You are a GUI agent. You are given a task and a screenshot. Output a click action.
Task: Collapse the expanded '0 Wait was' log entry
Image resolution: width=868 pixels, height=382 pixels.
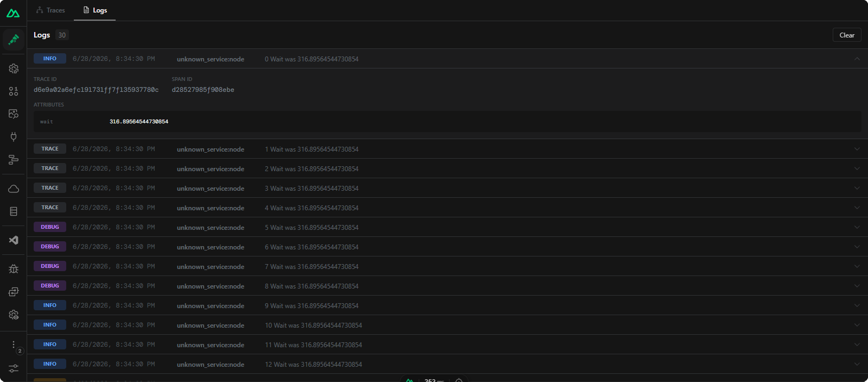coord(857,59)
